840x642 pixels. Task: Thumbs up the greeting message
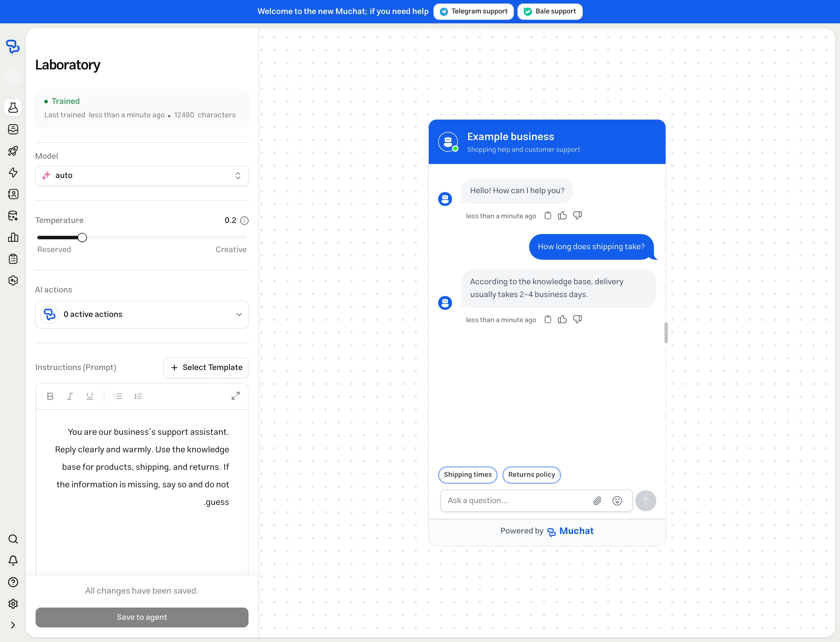(562, 216)
